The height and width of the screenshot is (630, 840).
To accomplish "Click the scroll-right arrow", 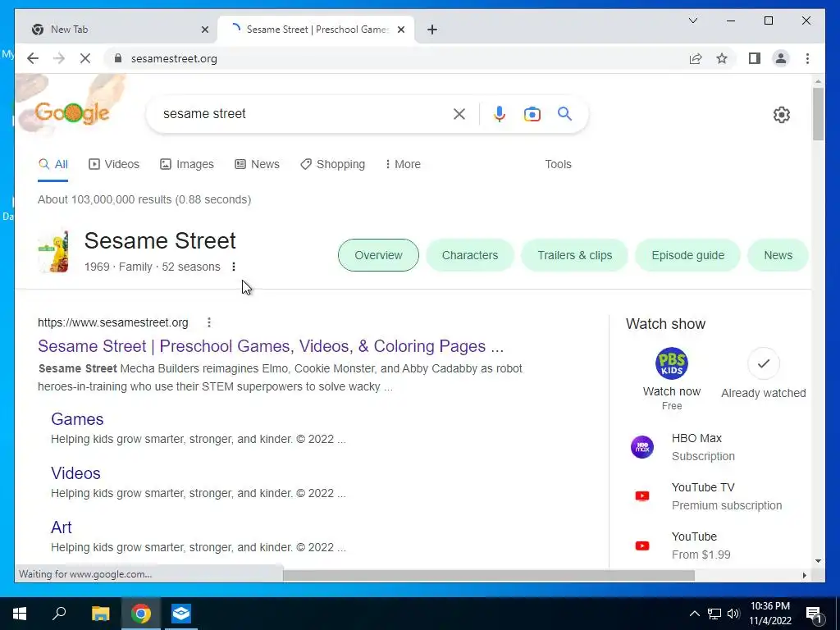I will point(804,575).
